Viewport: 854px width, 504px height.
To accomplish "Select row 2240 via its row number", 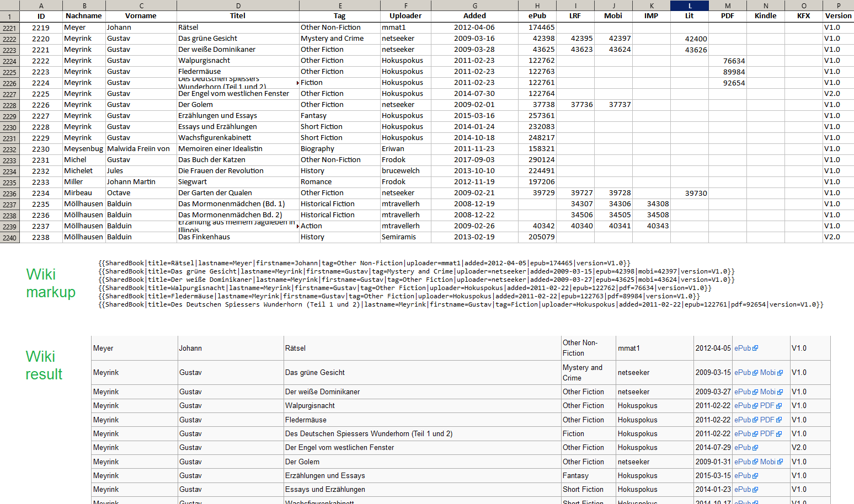I will point(9,238).
